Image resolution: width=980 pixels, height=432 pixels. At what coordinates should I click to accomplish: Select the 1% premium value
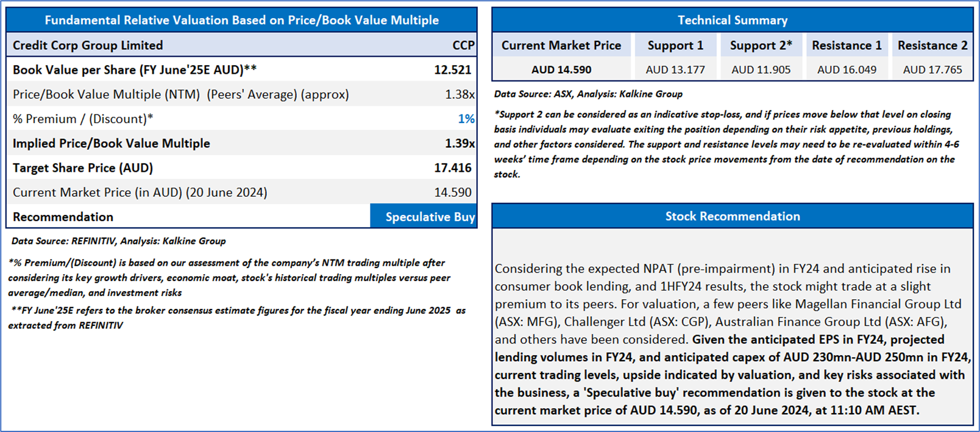tap(466, 119)
